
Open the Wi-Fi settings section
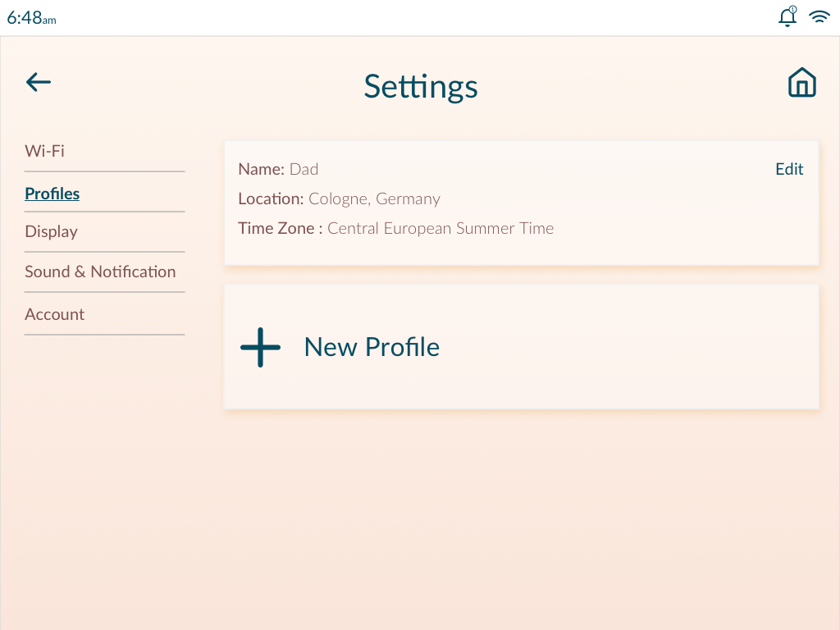(44, 151)
